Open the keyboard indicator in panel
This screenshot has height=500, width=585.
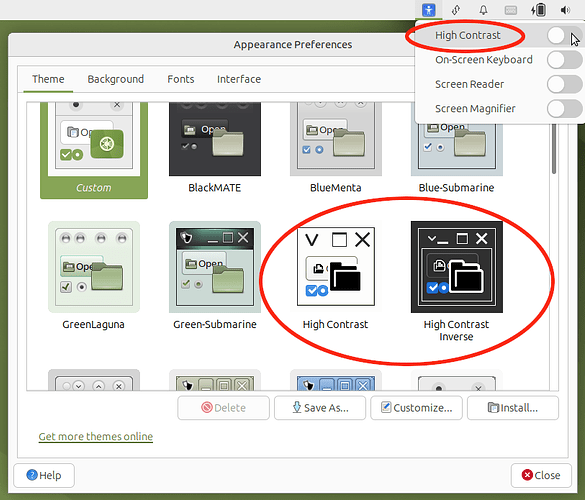(510, 10)
